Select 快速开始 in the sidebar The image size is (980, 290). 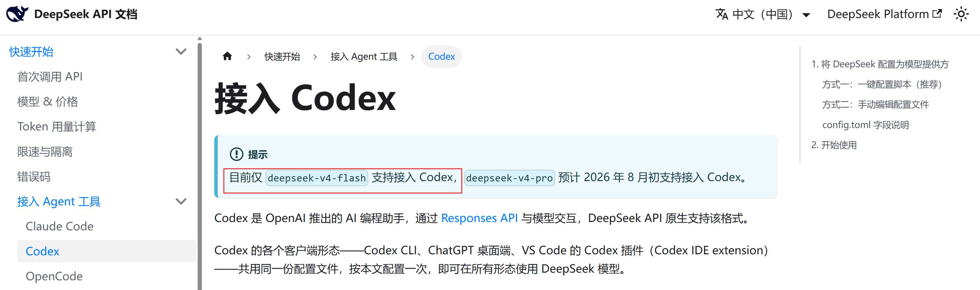pyautogui.click(x=31, y=52)
